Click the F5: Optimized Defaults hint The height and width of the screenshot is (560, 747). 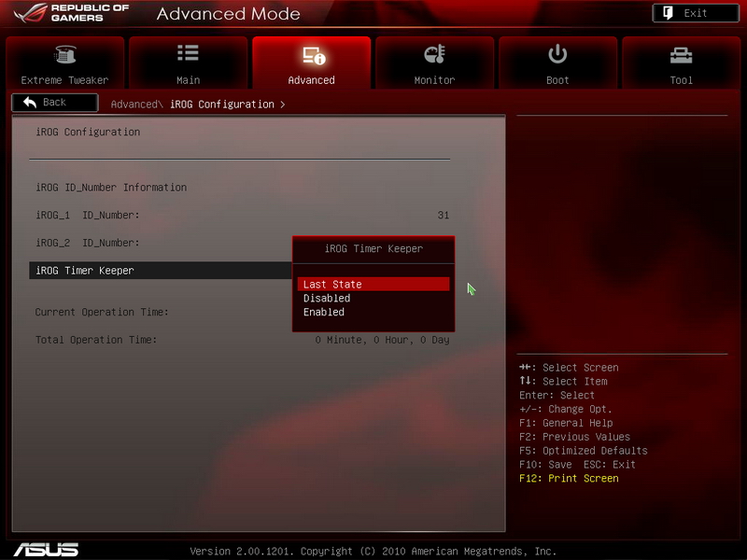pos(583,451)
